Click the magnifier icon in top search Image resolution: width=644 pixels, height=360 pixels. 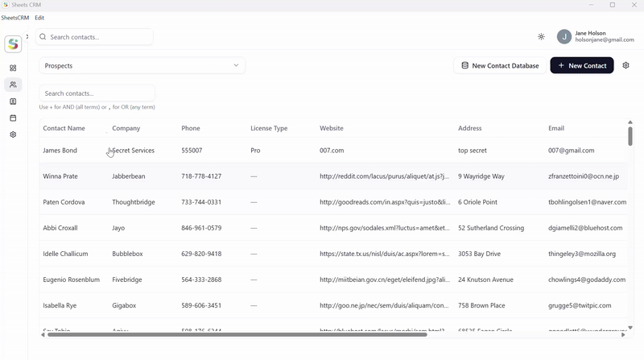(x=43, y=37)
